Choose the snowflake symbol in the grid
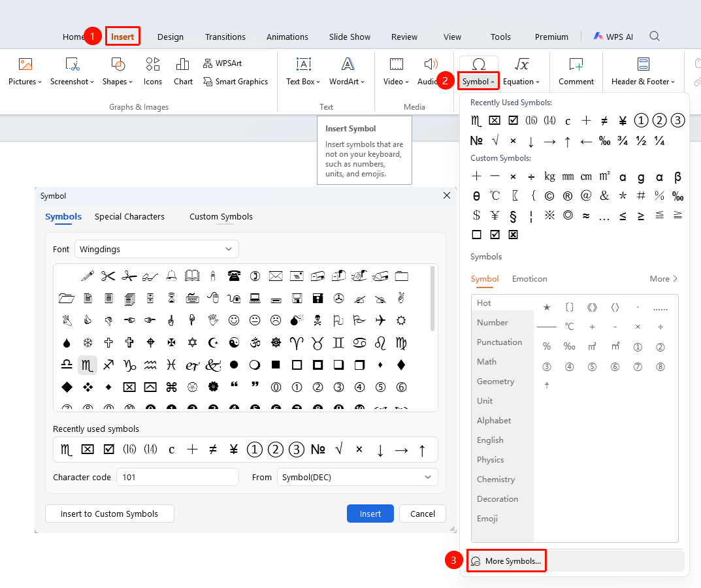 click(x=88, y=342)
